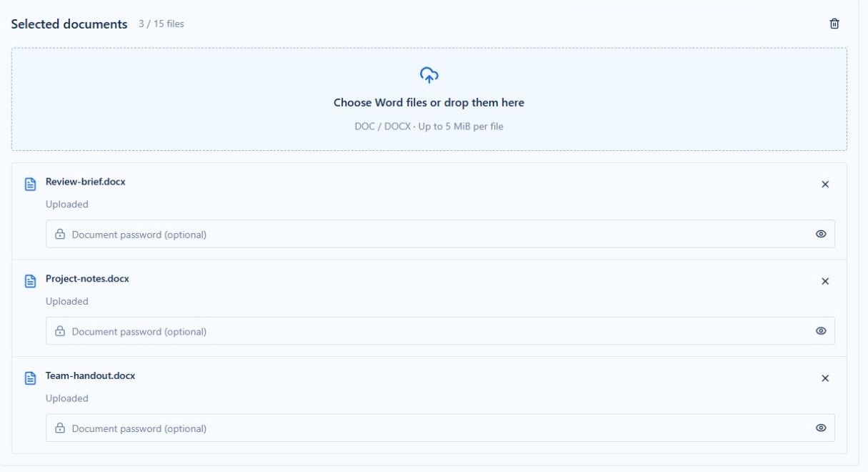
Task: Remove Project-notes.docx with its X button
Action: [x=825, y=282]
